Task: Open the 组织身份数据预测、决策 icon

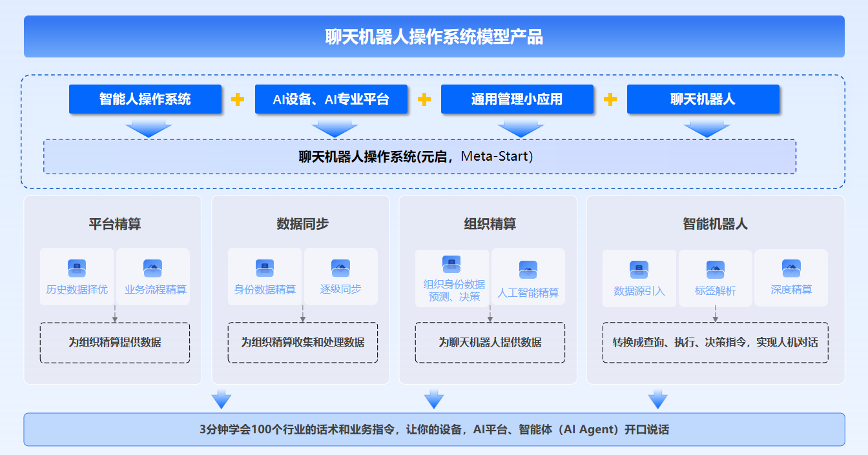Action: tap(451, 264)
